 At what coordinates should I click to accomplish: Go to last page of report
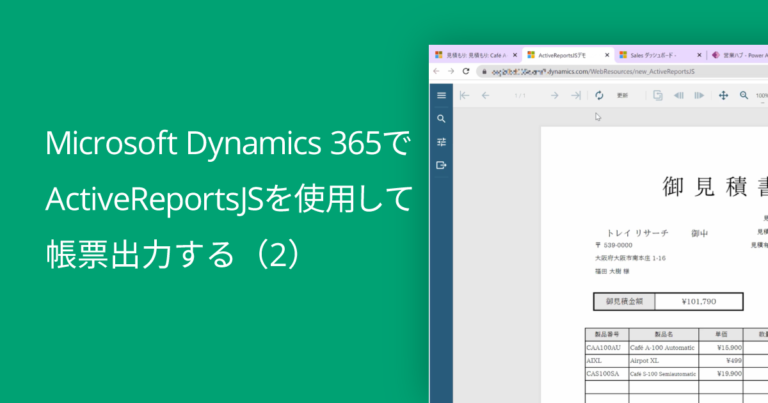(576, 95)
